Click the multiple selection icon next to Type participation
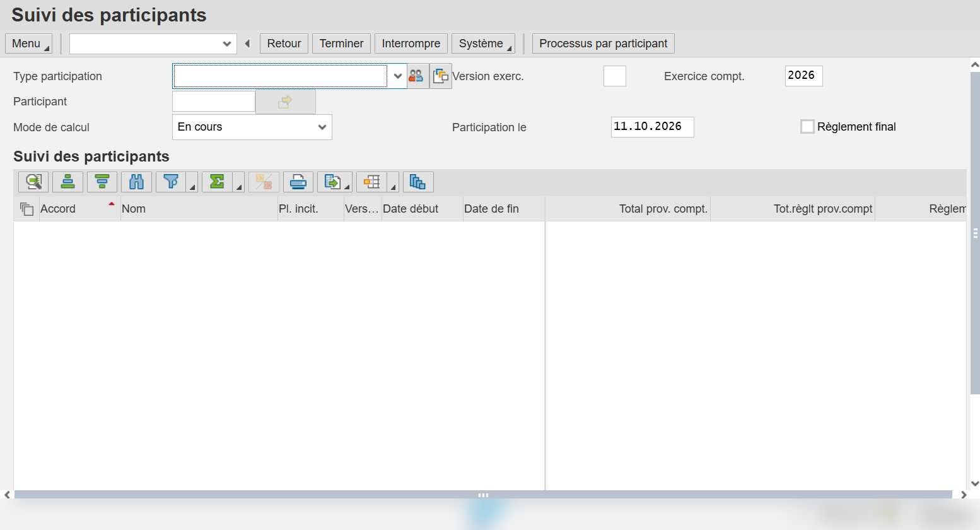The image size is (980, 530). 441,76
